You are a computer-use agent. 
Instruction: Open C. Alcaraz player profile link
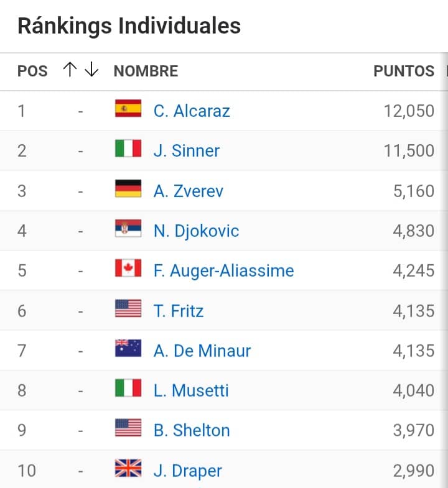(192, 111)
